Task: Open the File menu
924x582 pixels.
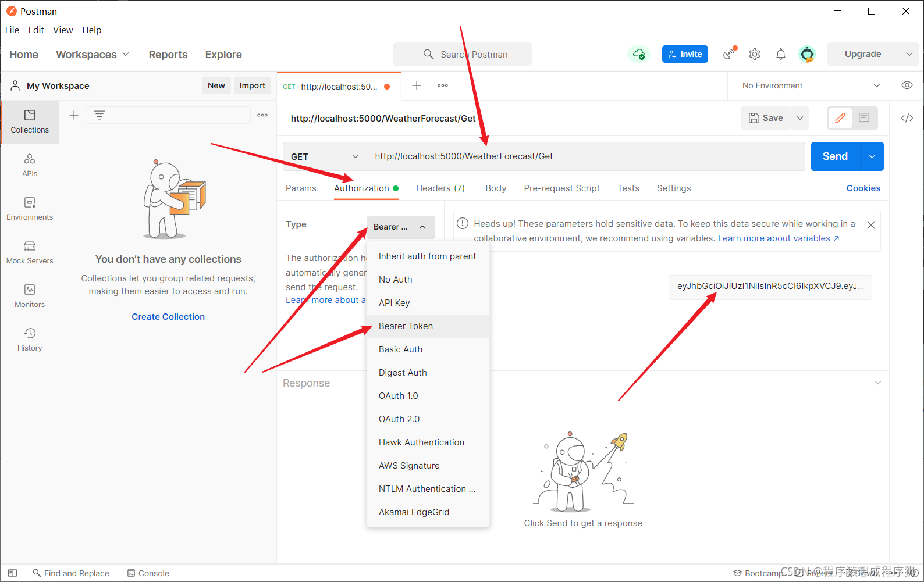Action: 12,30
